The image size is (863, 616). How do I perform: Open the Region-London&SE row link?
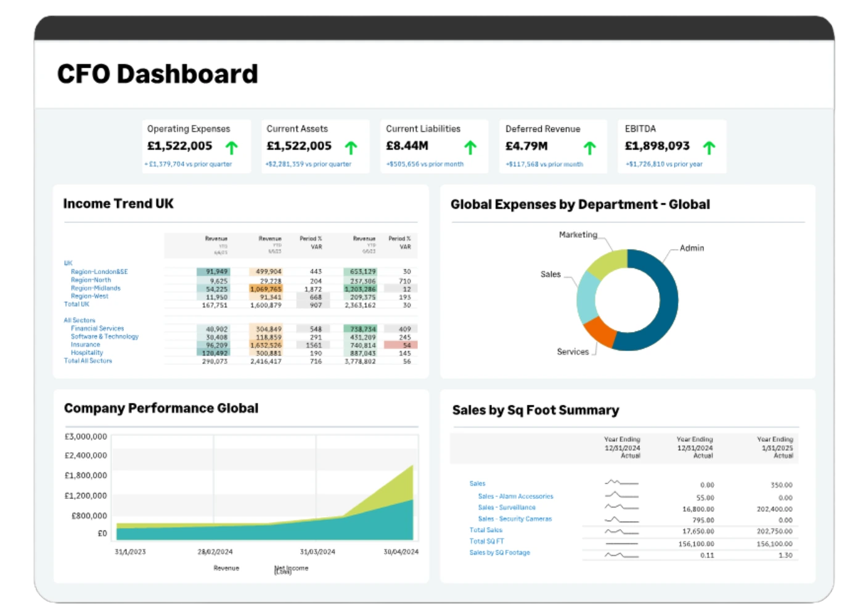(x=99, y=272)
